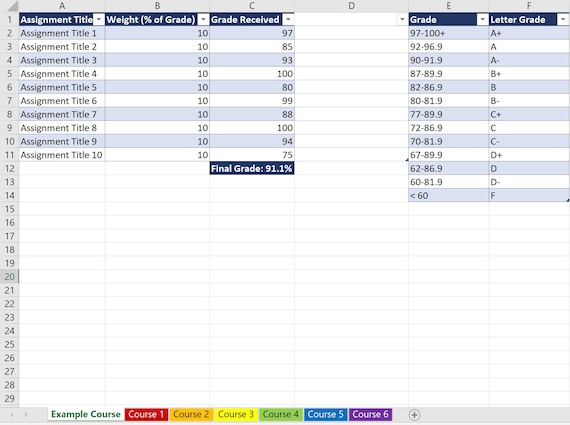Click the select-all corner triangle
This screenshot has height=425, width=570.
click(12, 6)
